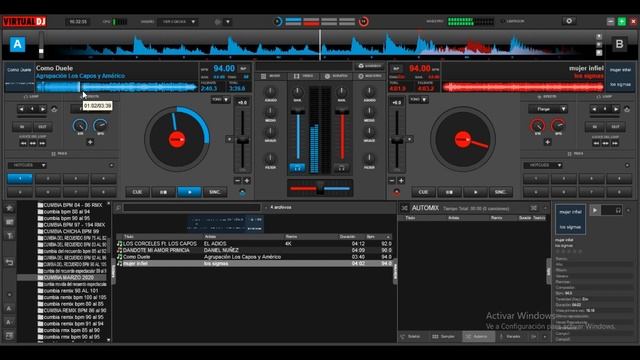The height and width of the screenshot is (360, 640).
Task: Select deck A indicator
Action: tap(18, 44)
